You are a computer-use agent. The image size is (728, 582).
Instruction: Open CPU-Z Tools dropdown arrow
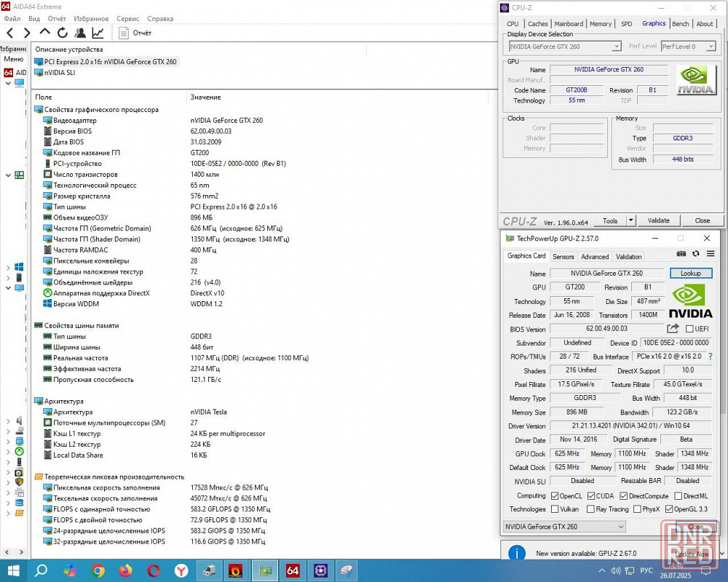[x=630, y=220]
